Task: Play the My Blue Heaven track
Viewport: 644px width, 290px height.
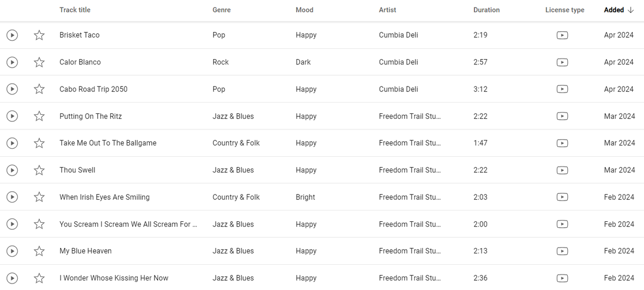Action: point(12,251)
